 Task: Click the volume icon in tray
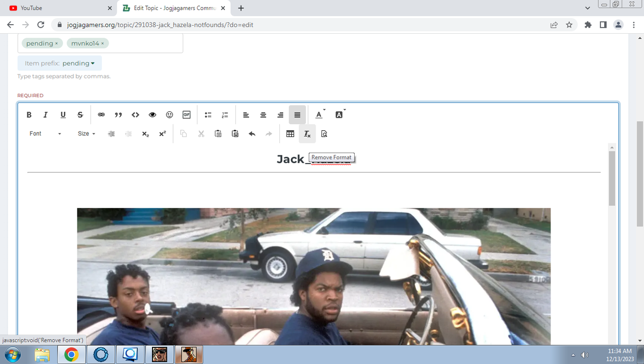click(585, 355)
